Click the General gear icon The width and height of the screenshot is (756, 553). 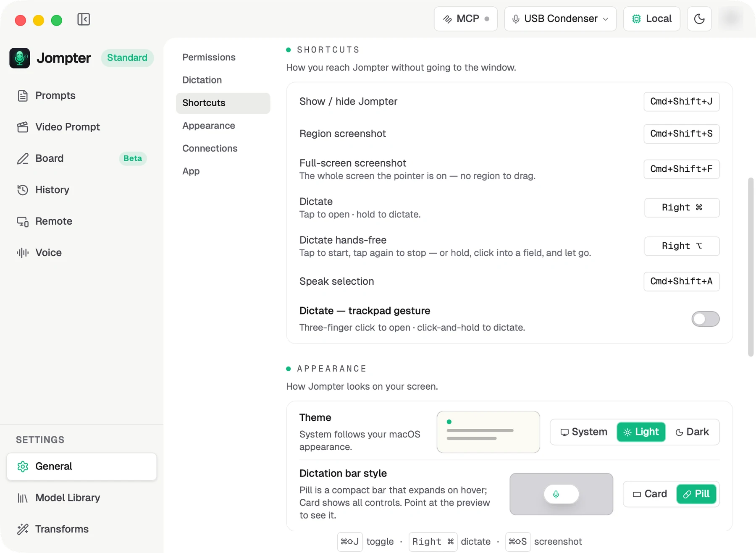23,467
